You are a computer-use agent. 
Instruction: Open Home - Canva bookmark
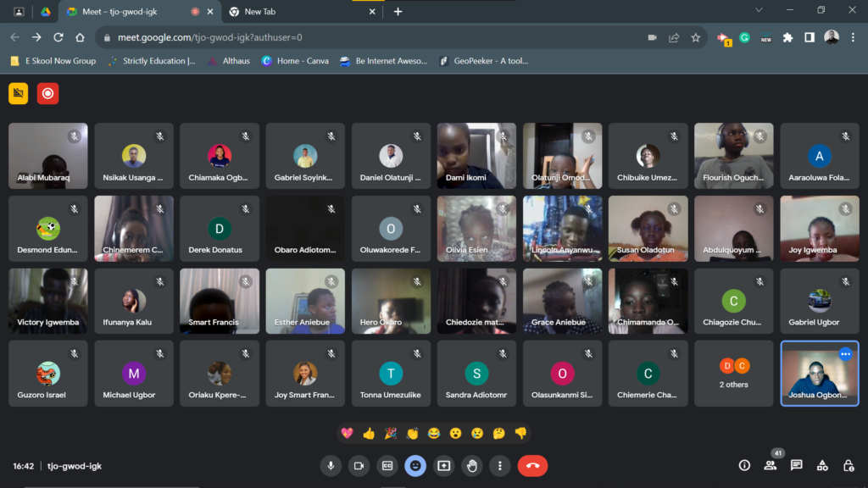click(x=296, y=61)
